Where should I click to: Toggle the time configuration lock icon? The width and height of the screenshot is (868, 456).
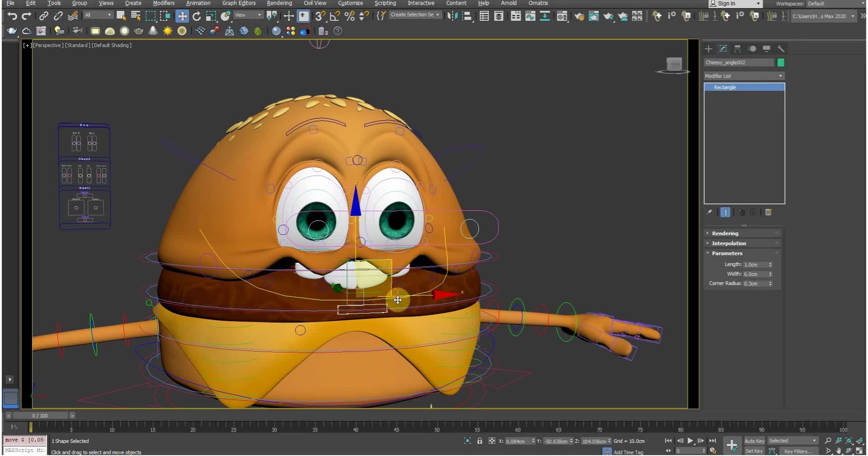480,441
